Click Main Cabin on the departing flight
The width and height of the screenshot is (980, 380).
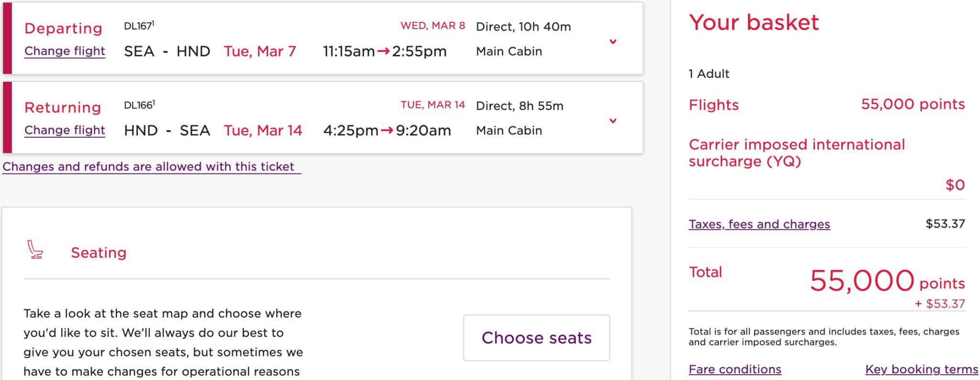pos(509,51)
